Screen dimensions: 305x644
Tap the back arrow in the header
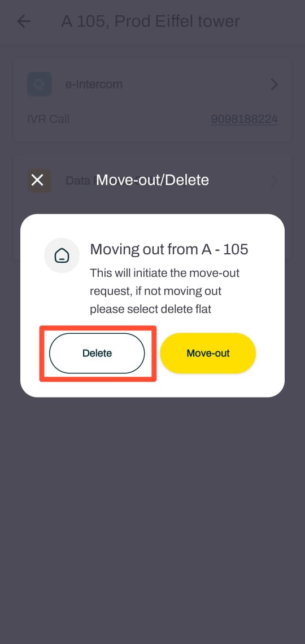point(24,21)
